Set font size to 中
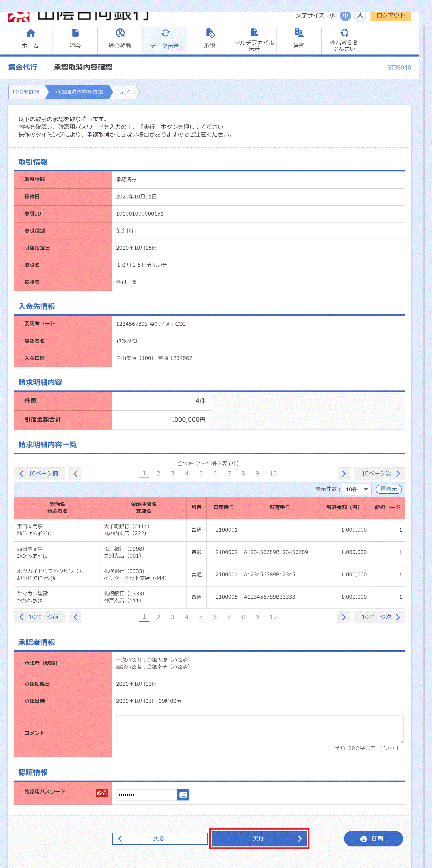 click(345, 15)
